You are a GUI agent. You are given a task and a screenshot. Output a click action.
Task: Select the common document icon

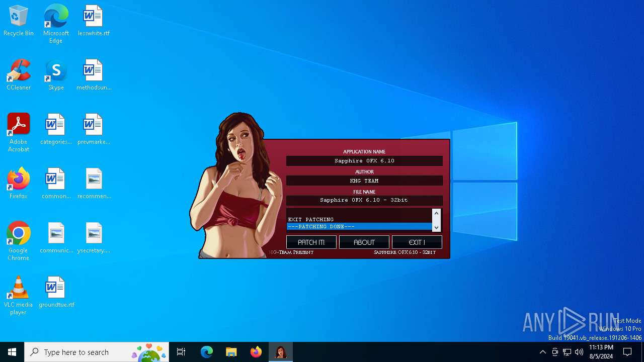pyautogui.click(x=56, y=184)
